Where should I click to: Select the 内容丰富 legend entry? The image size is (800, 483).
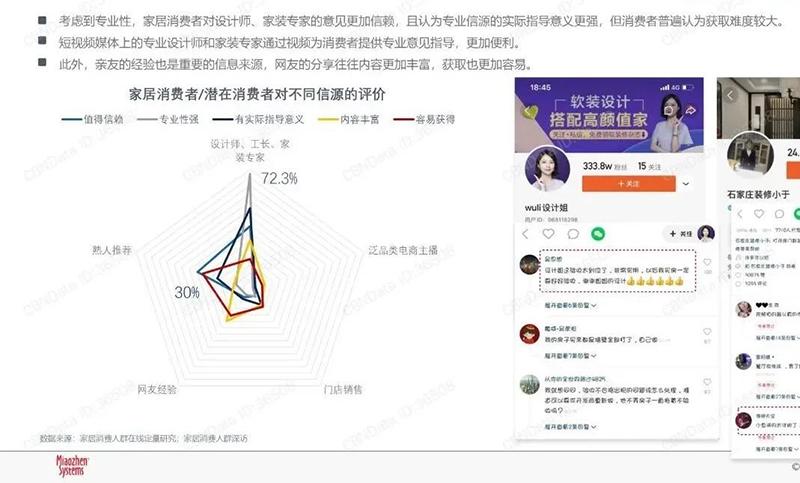point(348,119)
